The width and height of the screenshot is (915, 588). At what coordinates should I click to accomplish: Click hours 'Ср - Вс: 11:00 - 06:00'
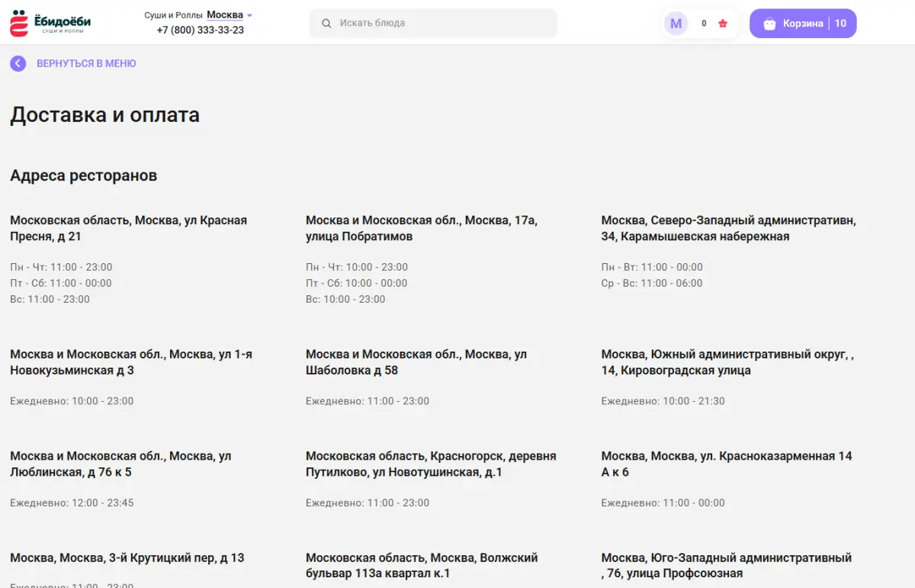(652, 283)
